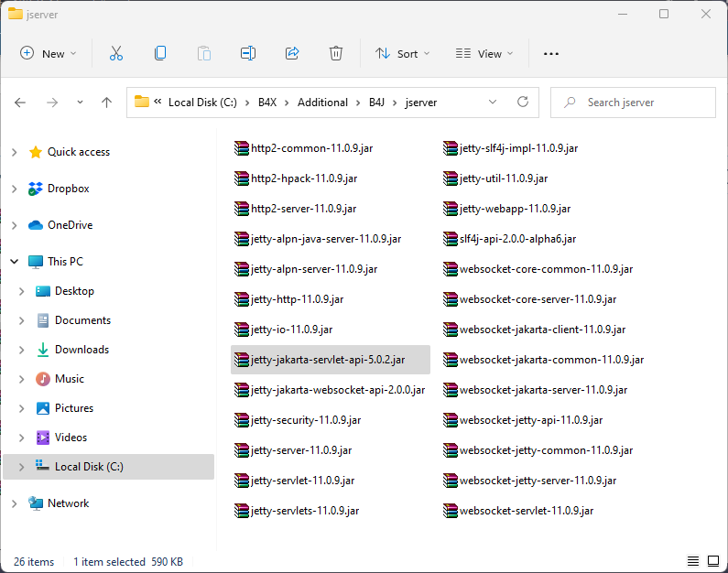Click the websocket-servlet-11.0.9.jar archive icon
This screenshot has width=728, height=573.
tap(451, 511)
